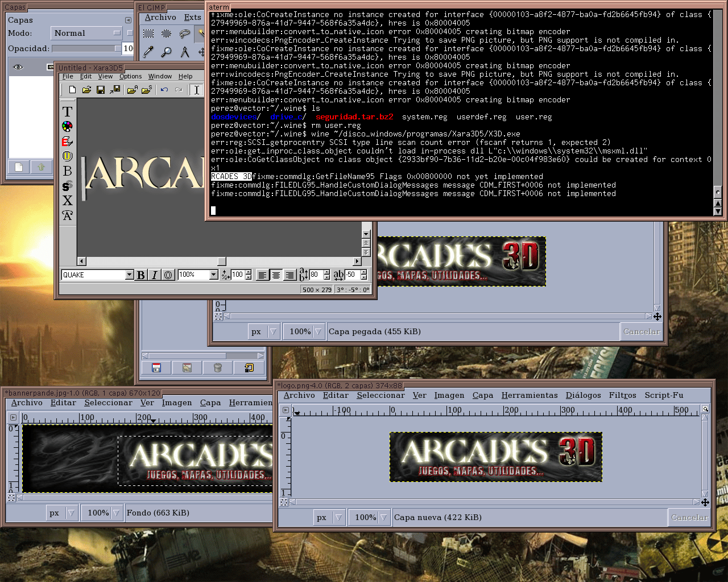Click the horizontal scrollbar thumb in Xara3D5 canvas
The height and width of the screenshot is (582, 728).
tap(222, 261)
